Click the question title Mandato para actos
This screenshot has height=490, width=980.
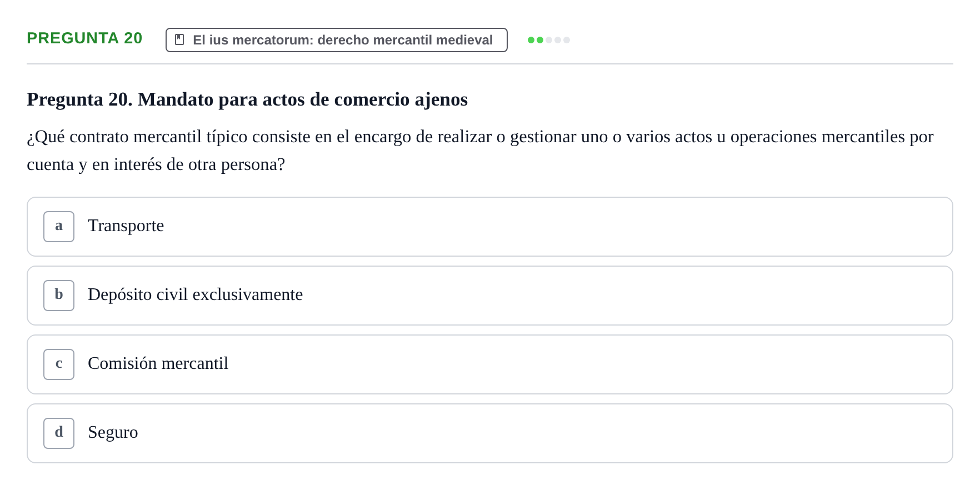247,99
